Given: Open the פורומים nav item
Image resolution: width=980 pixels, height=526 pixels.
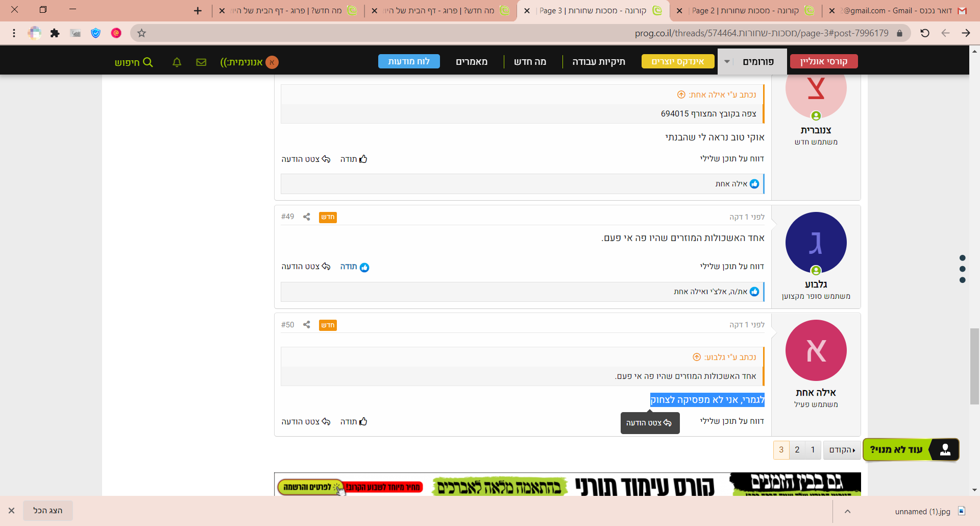Looking at the screenshot, I should [758, 62].
